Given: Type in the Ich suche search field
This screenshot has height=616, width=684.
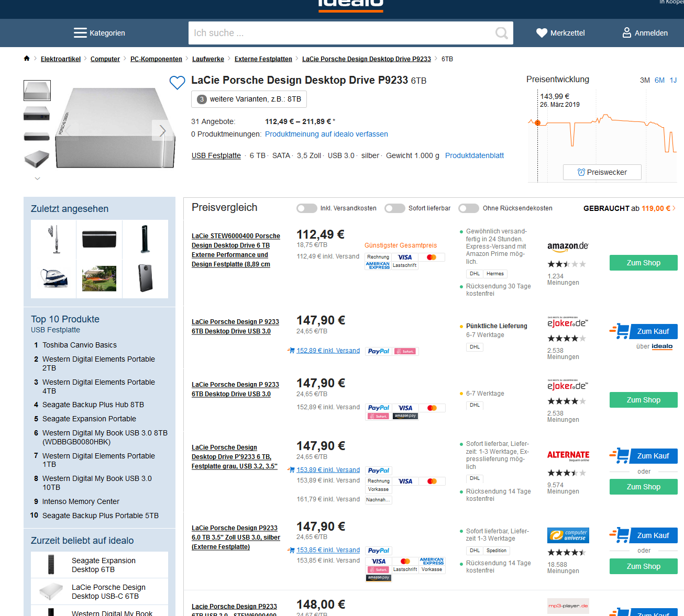Looking at the screenshot, I should pyautogui.click(x=340, y=33).
